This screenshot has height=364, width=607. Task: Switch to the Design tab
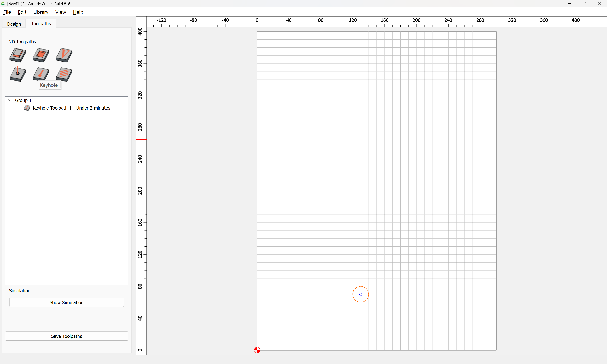14,24
